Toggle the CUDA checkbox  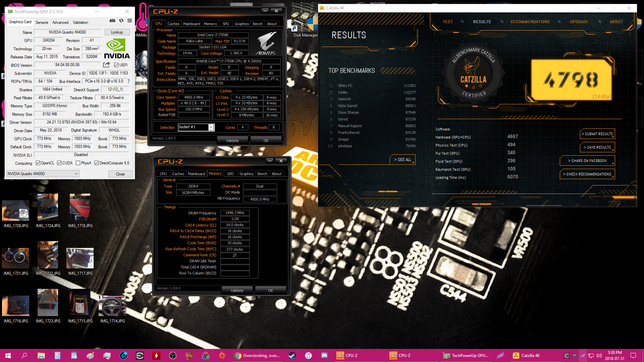click(x=59, y=163)
